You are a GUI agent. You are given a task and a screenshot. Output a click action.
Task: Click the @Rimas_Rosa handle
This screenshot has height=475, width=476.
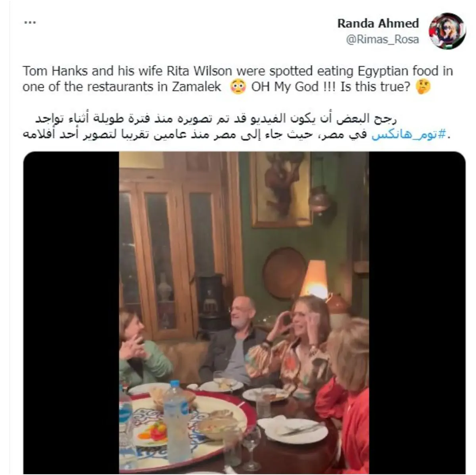click(382, 40)
